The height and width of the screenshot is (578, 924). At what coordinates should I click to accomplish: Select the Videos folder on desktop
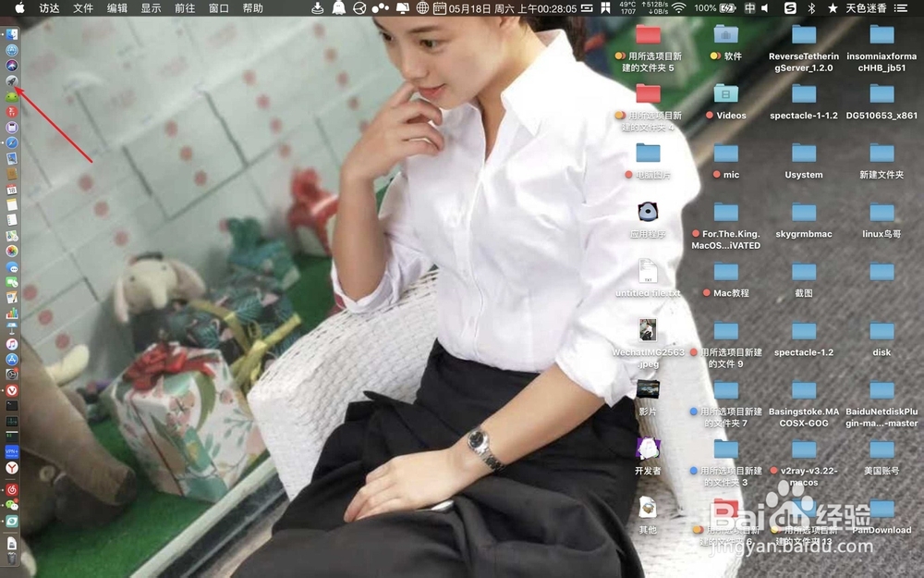pos(726,102)
